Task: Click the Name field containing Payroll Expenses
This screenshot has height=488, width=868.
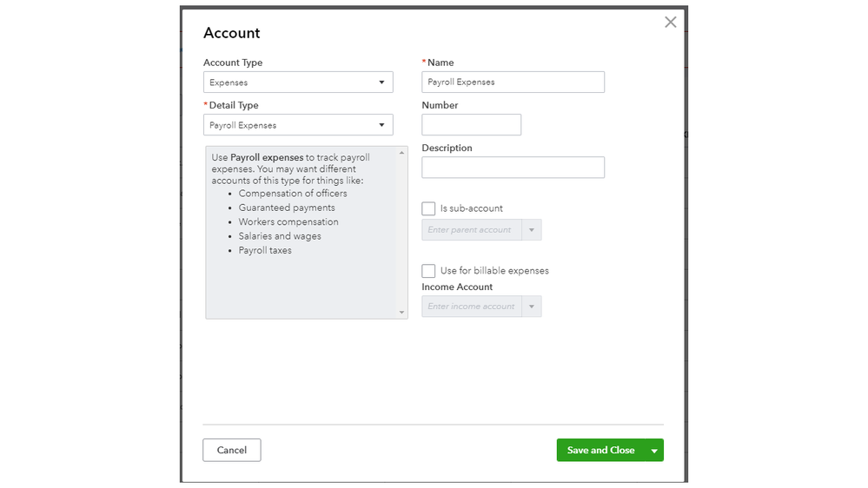Action: [513, 82]
